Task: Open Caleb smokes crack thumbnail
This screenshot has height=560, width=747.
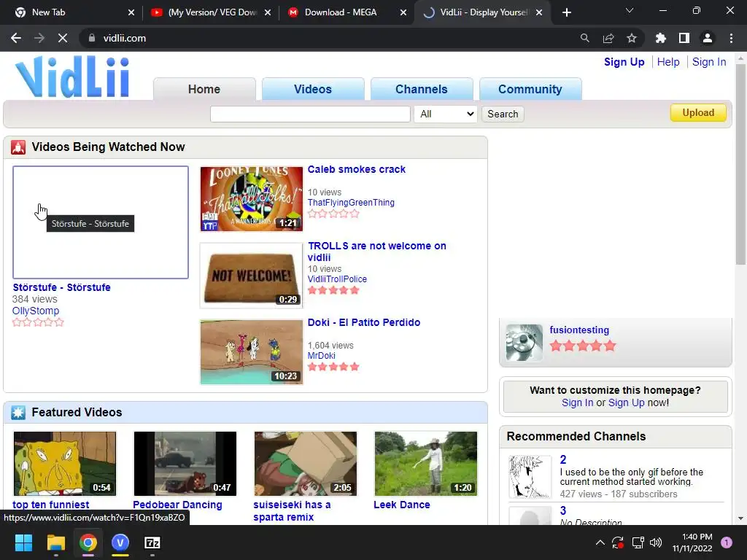Action: point(252,199)
